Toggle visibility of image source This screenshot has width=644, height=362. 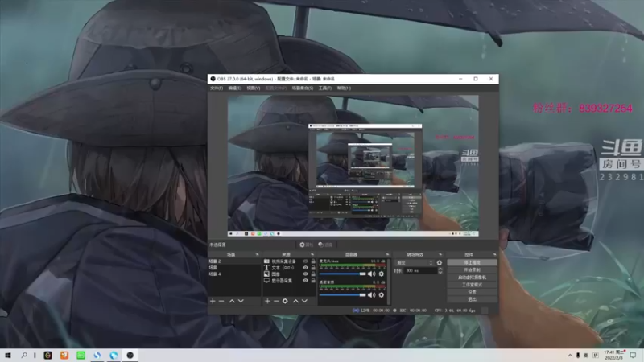pos(305,274)
